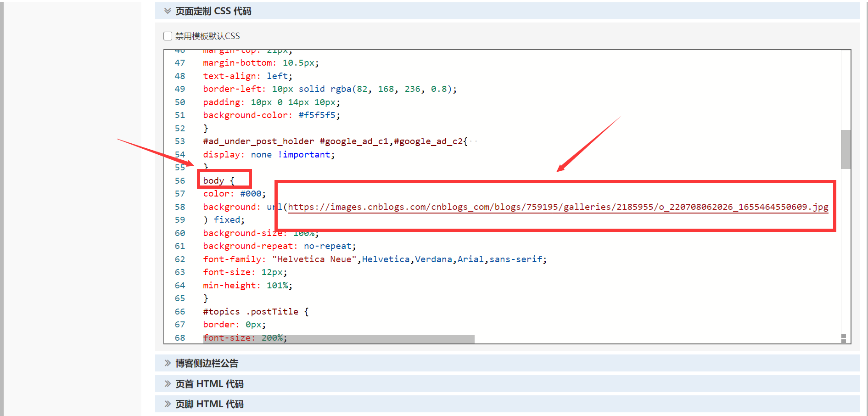This screenshot has height=416, width=868.
Task: Collapse the 页面定制 CSS 代码 section chevron
Action: [x=168, y=11]
